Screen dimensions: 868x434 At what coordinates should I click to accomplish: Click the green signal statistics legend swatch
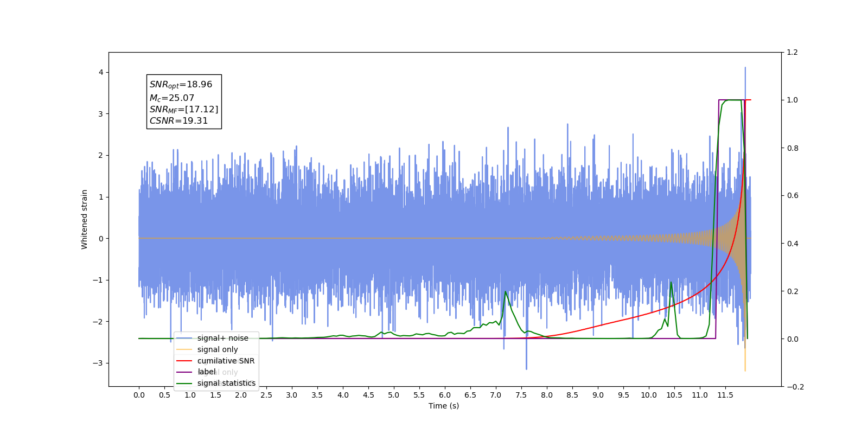click(184, 383)
